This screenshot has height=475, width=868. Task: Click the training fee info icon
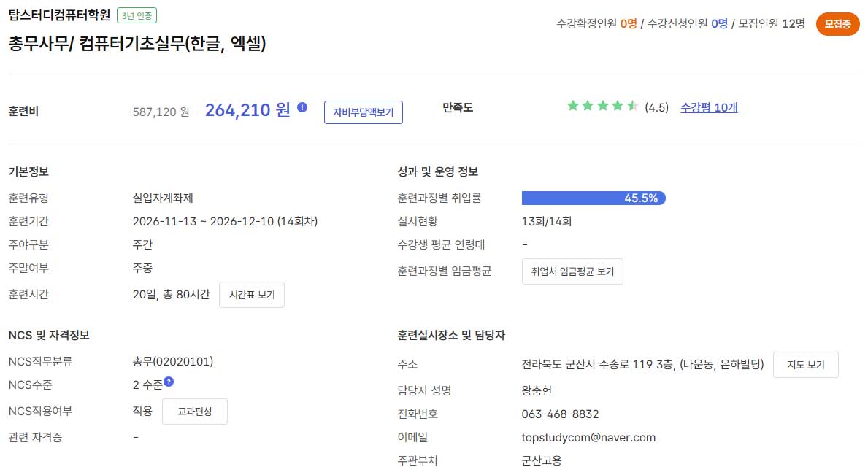coord(302,107)
